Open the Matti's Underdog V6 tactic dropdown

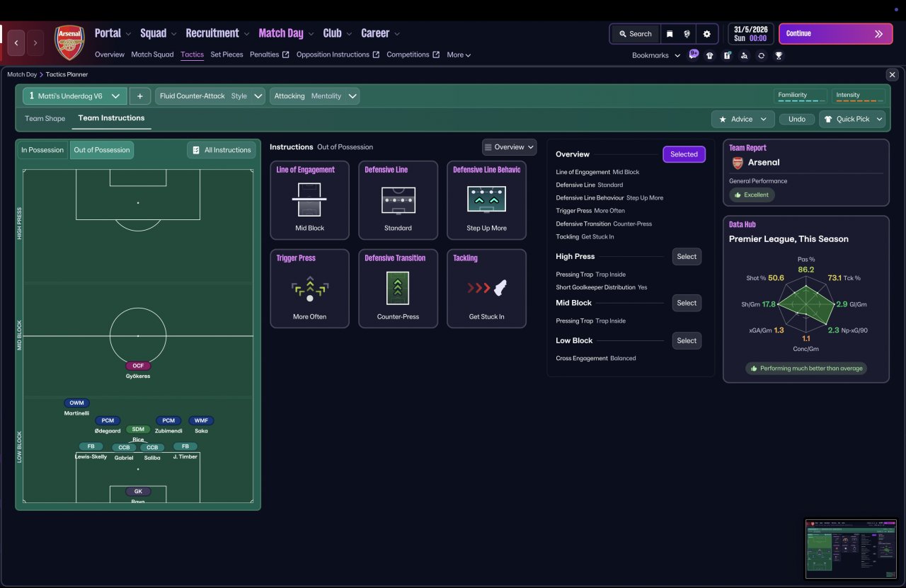pyautogui.click(x=75, y=96)
